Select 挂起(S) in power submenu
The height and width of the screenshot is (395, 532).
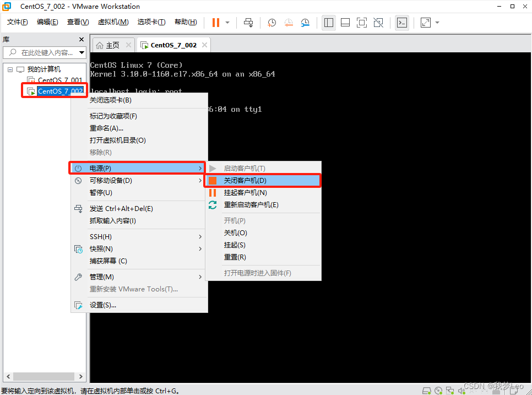coord(263,245)
